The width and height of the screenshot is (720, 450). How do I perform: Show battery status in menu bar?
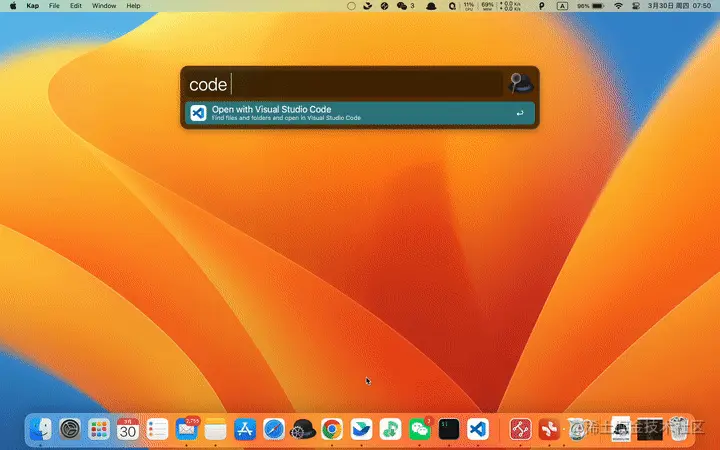click(x=591, y=6)
